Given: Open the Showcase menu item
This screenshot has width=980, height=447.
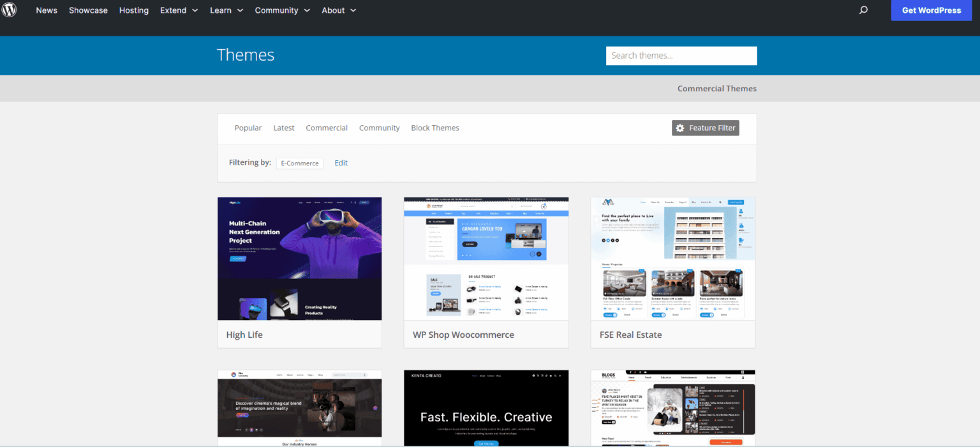Looking at the screenshot, I should [88, 10].
